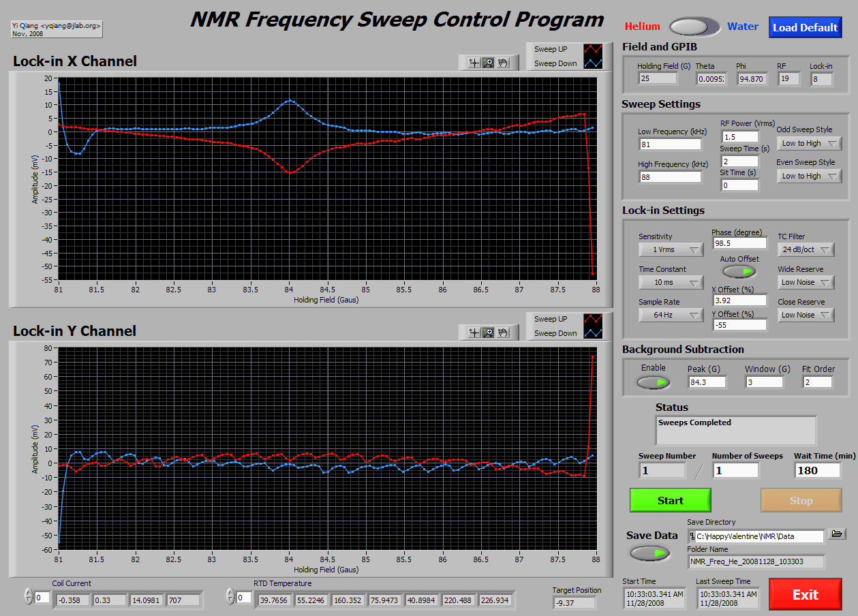858x616 pixels.
Task: Click RTD Temperature value 39.7656
Action: (x=274, y=600)
